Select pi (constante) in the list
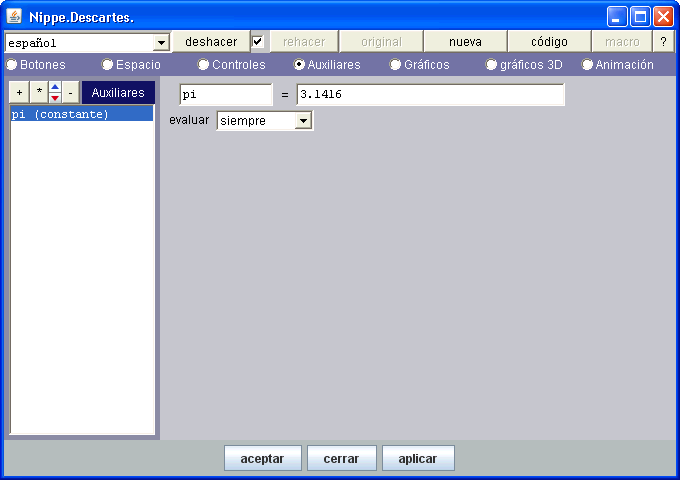The width and height of the screenshot is (680, 480). (82, 114)
